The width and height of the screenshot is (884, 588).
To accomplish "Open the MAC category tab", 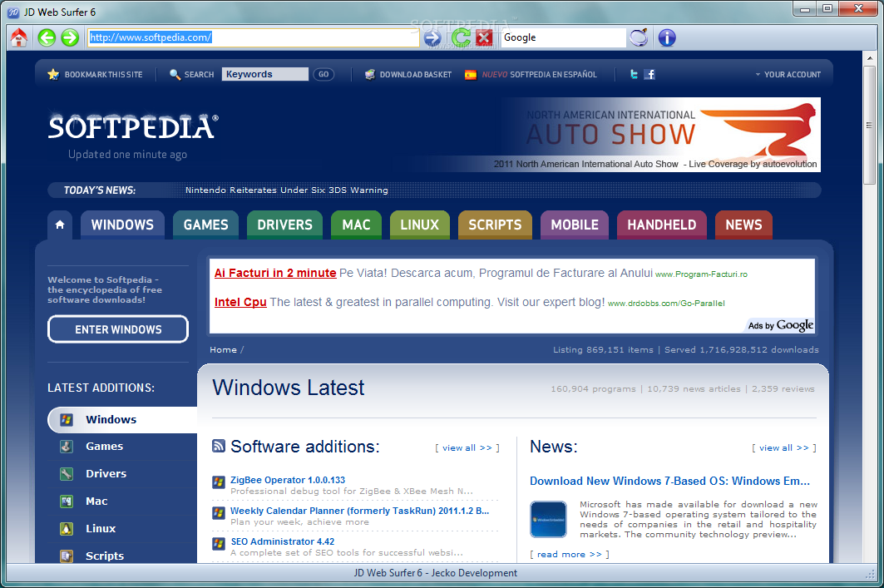I will [x=356, y=225].
